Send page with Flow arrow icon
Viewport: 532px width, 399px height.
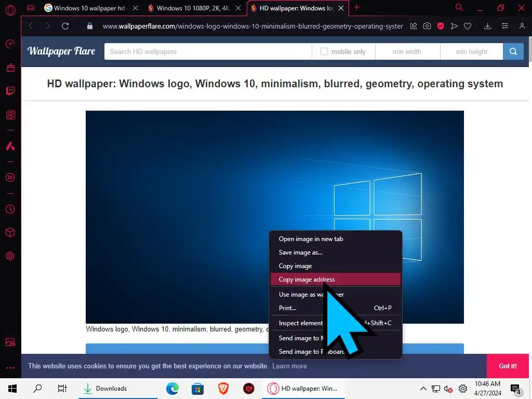(x=454, y=26)
